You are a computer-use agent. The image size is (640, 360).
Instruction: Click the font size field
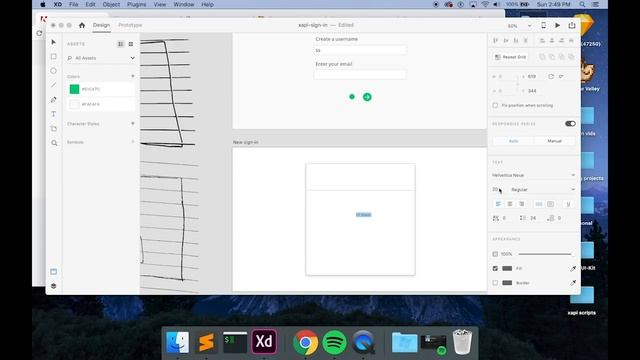point(496,190)
